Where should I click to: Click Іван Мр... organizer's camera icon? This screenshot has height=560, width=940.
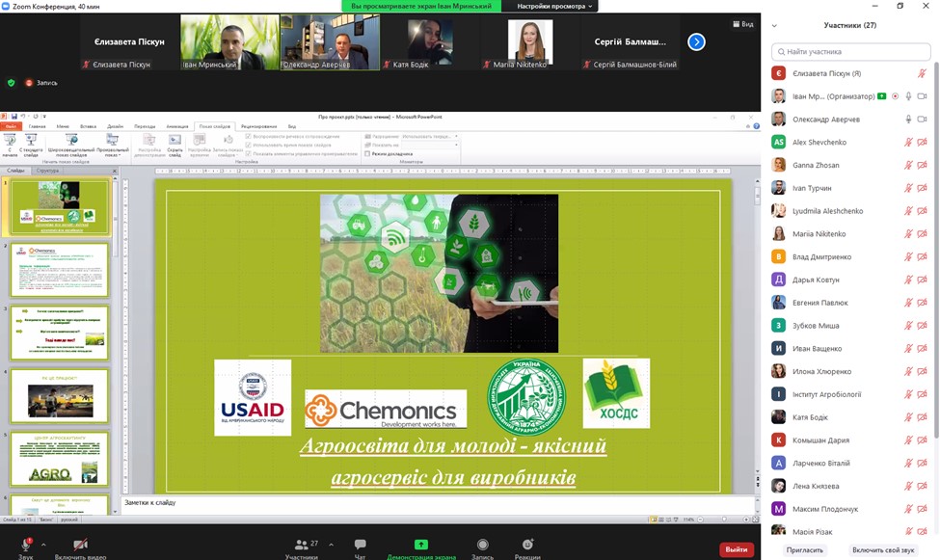click(x=922, y=96)
